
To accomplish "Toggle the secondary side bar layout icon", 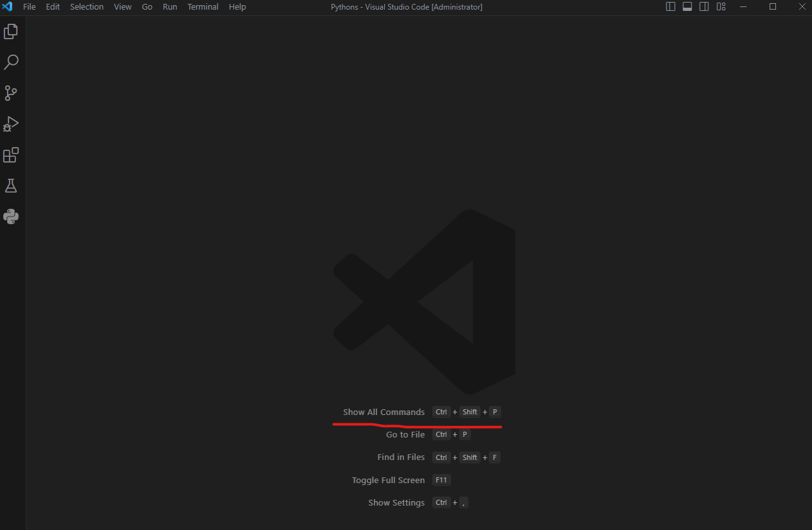I will (704, 6).
